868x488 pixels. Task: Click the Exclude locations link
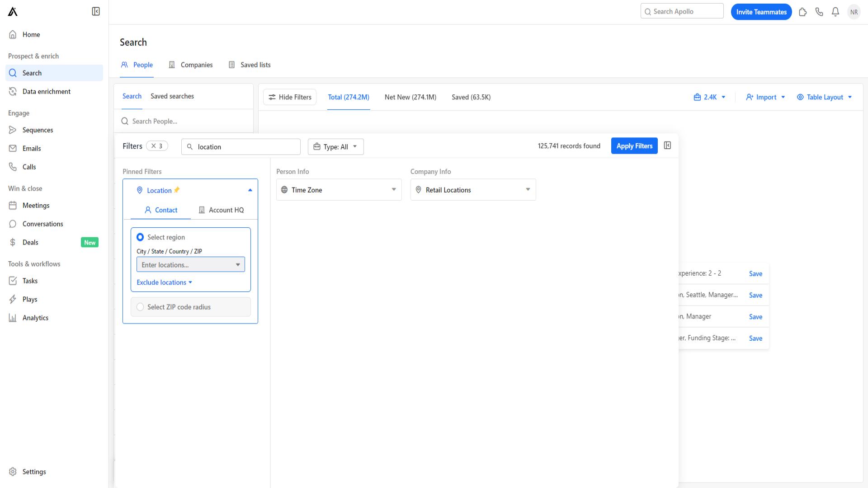pyautogui.click(x=164, y=282)
